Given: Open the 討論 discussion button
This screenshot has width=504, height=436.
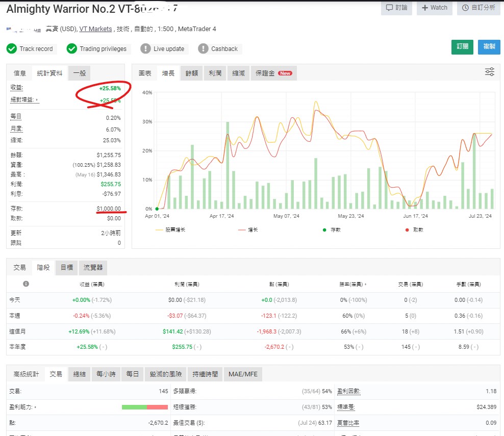Looking at the screenshot, I should pyautogui.click(x=397, y=8).
